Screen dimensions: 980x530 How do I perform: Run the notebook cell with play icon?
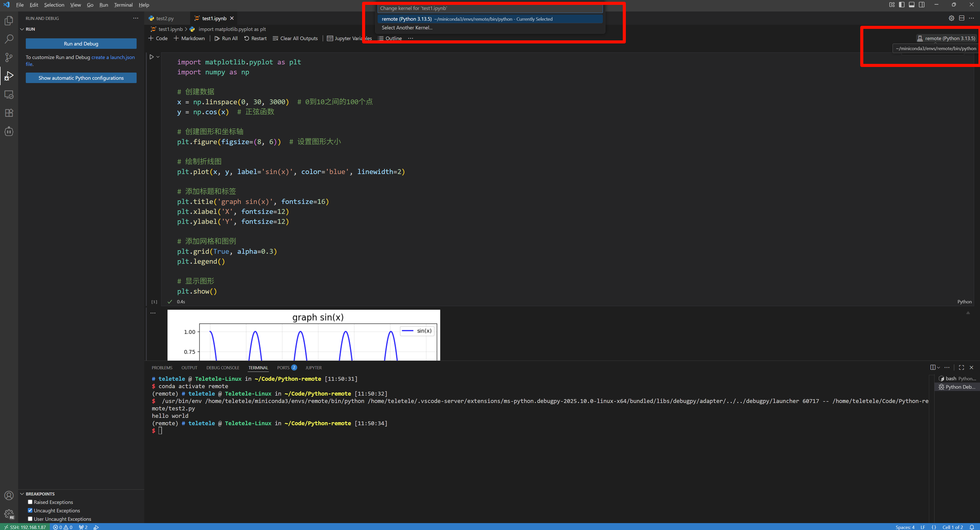point(151,57)
